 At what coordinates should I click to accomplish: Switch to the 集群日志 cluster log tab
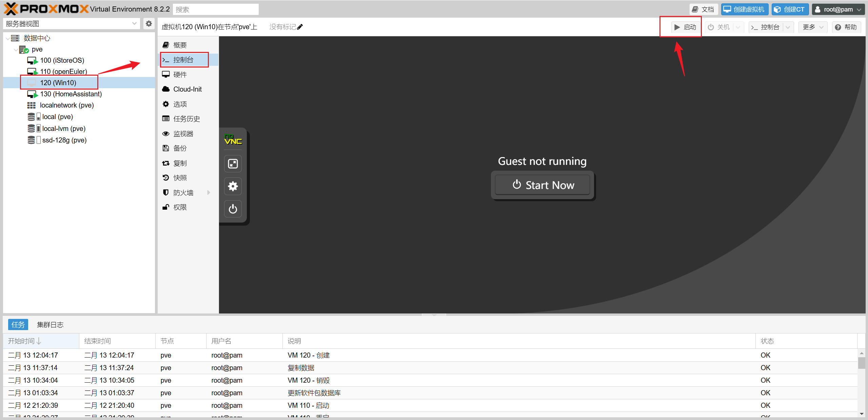coord(50,325)
